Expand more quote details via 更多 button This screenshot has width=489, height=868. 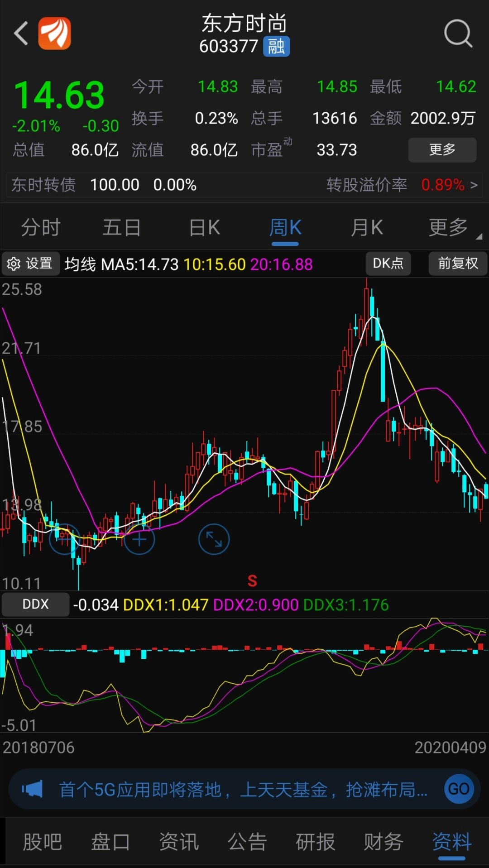tap(442, 149)
